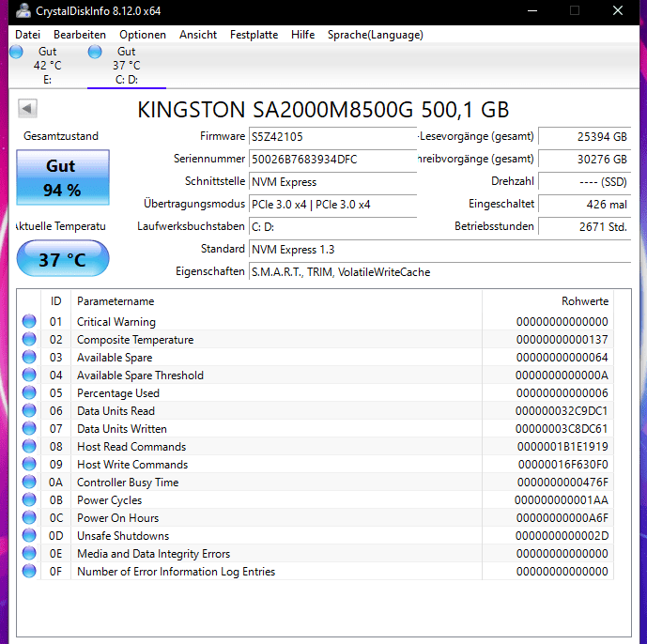Open the Sprache(Language) menu
This screenshot has width=647, height=644.
coord(376,35)
